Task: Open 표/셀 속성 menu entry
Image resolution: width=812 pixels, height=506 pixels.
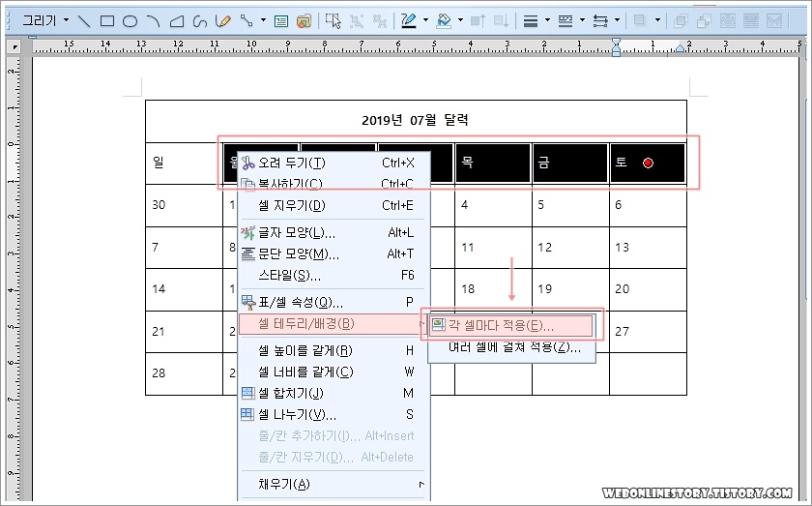Action: click(334, 302)
